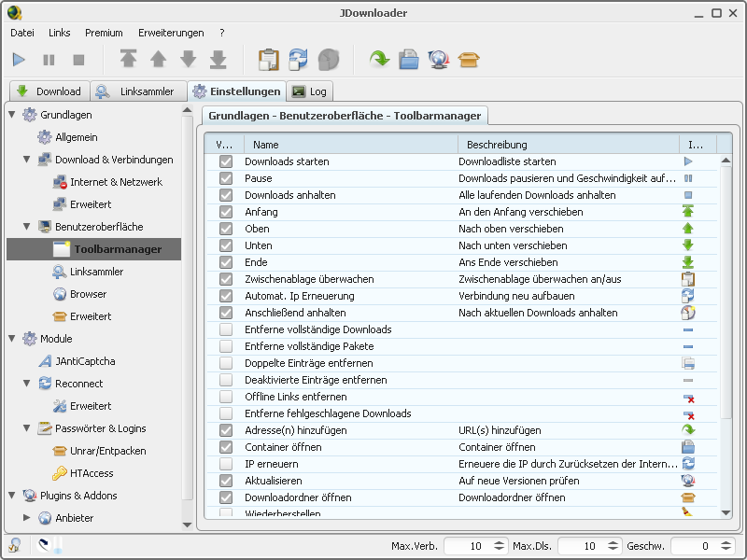Collapse Download & Verbindungen node
Viewport: 747px width, 560px height.
coord(27,160)
